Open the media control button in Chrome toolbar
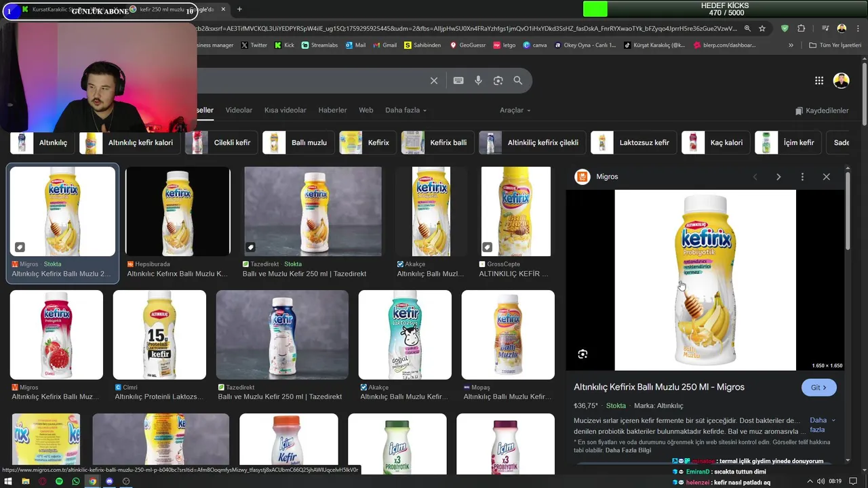 [825, 28]
